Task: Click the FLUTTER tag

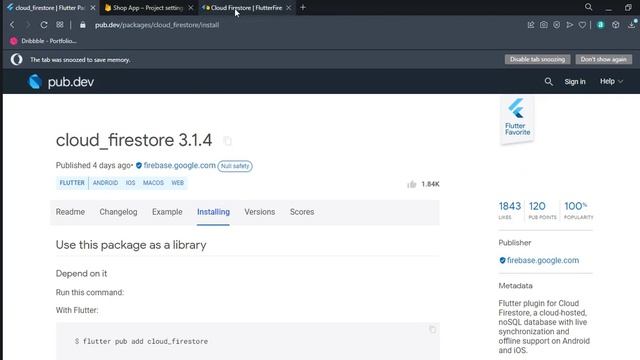Action: pos(72,183)
